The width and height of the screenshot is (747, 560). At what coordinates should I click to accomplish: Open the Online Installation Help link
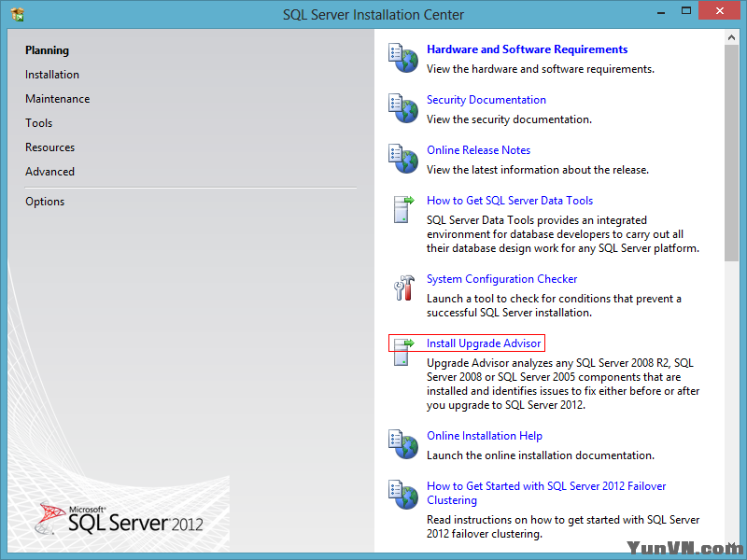tap(485, 436)
